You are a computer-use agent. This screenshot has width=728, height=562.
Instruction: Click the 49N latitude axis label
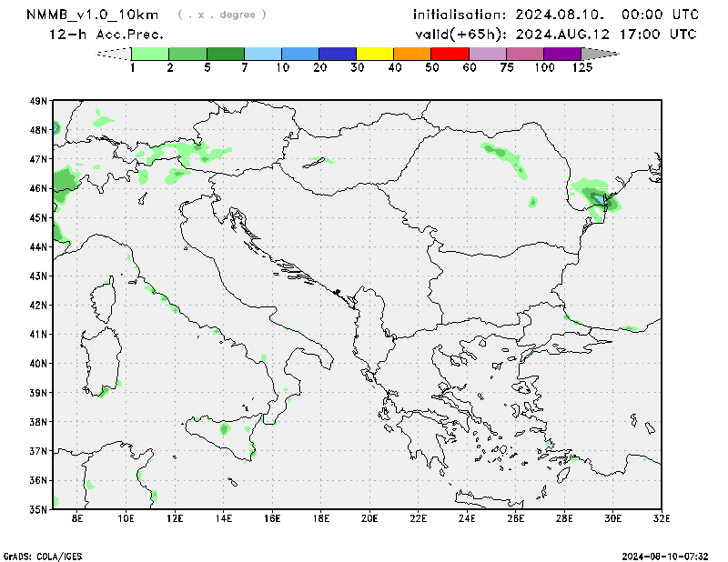pyautogui.click(x=37, y=102)
